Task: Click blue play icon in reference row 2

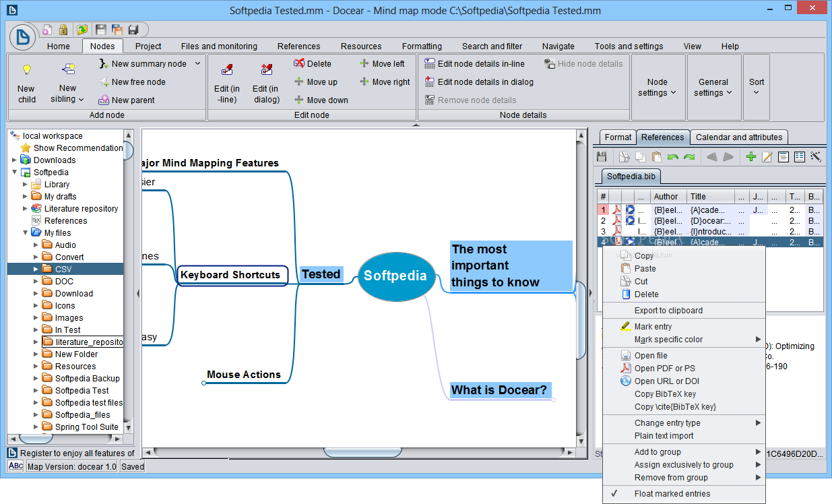Action: pyautogui.click(x=630, y=220)
